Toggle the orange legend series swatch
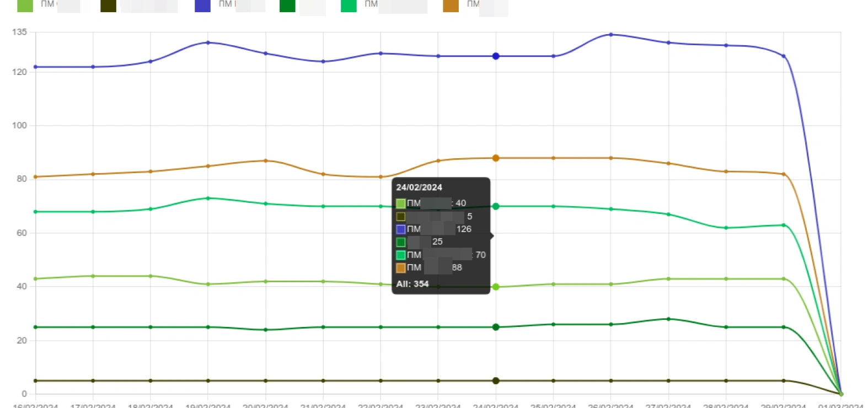868x408 pixels. pyautogui.click(x=451, y=6)
